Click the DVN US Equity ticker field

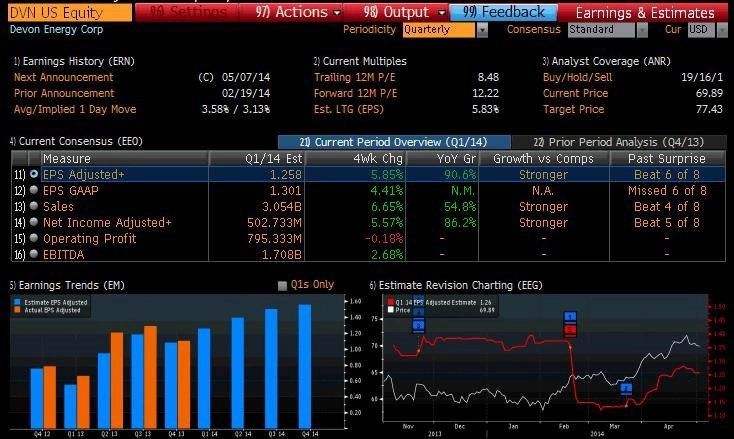pos(70,13)
